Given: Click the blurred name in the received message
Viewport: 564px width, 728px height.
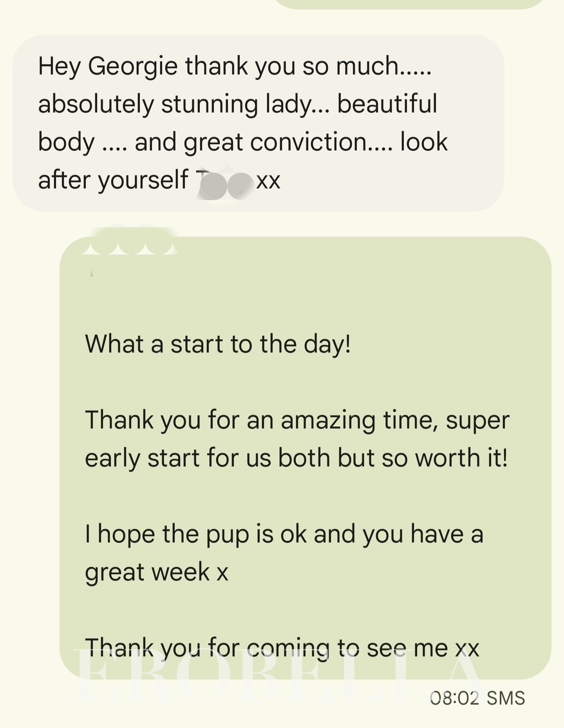Looking at the screenshot, I should pyautogui.click(x=224, y=182).
